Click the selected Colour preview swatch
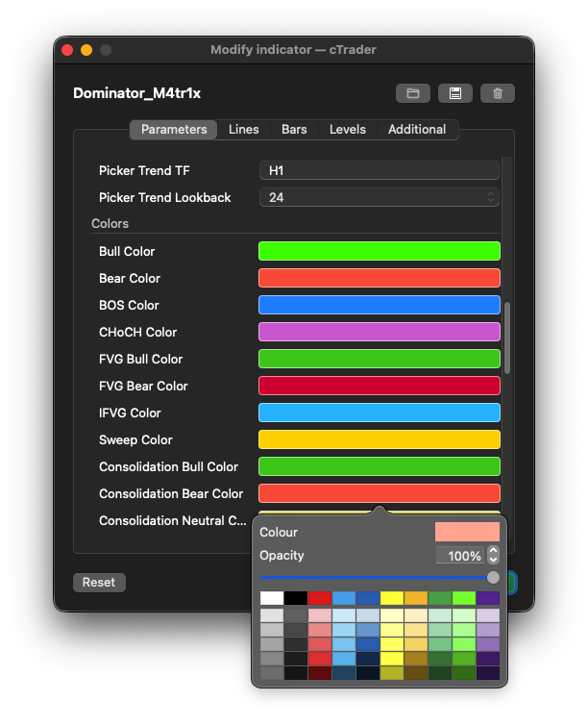The height and width of the screenshot is (726, 588). pos(467,532)
